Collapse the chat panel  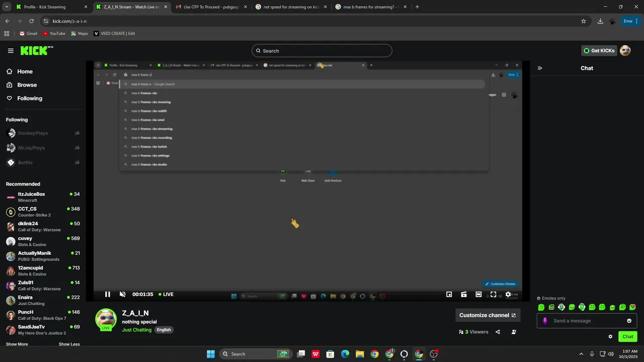(x=540, y=68)
